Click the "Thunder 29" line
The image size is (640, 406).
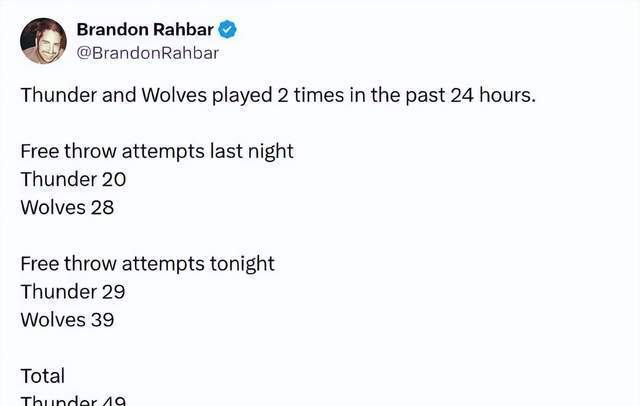pos(73,292)
